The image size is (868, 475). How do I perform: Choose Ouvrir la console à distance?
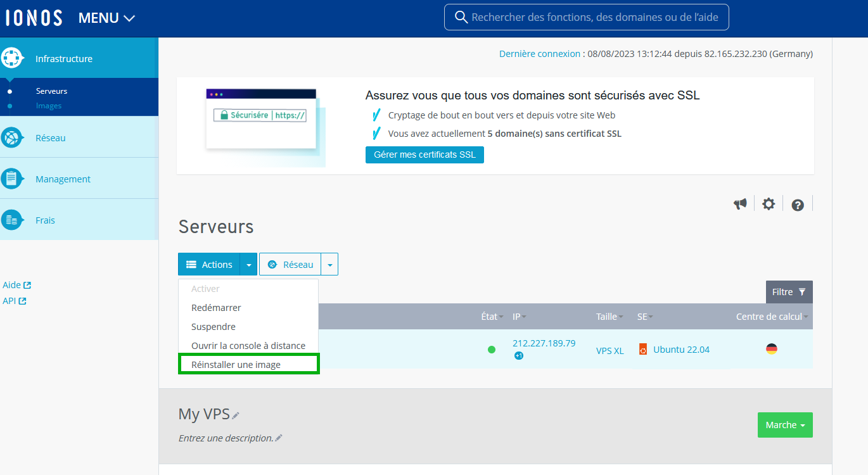pyautogui.click(x=248, y=346)
